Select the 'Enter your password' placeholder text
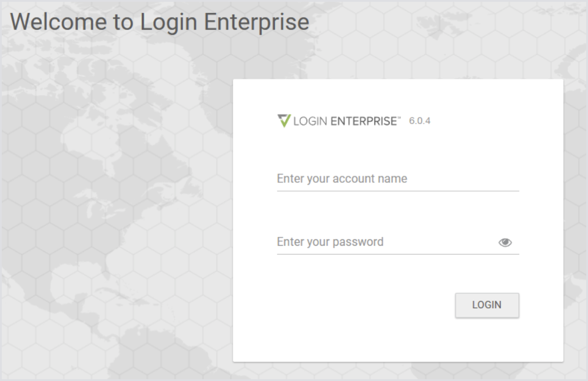The width and height of the screenshot is (588, 381). (x=330, y=242)
